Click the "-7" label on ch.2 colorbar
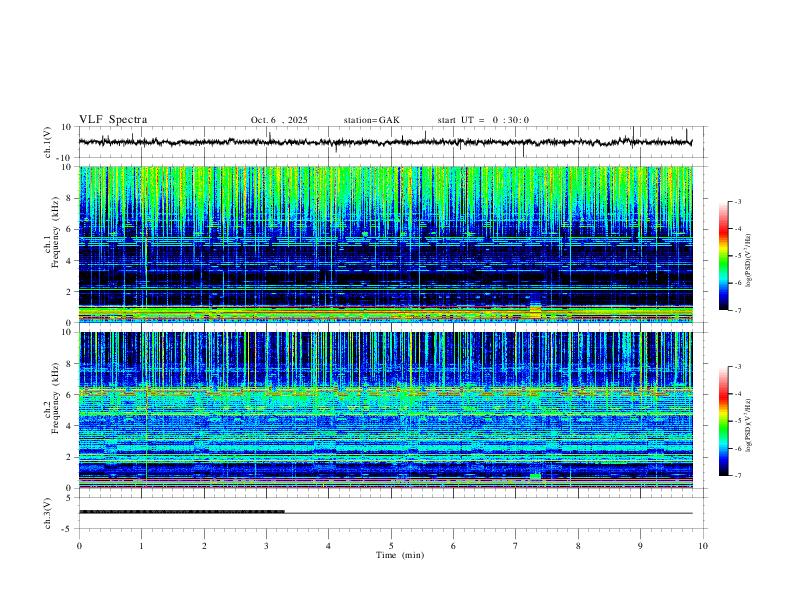 [x=737, y=476]
